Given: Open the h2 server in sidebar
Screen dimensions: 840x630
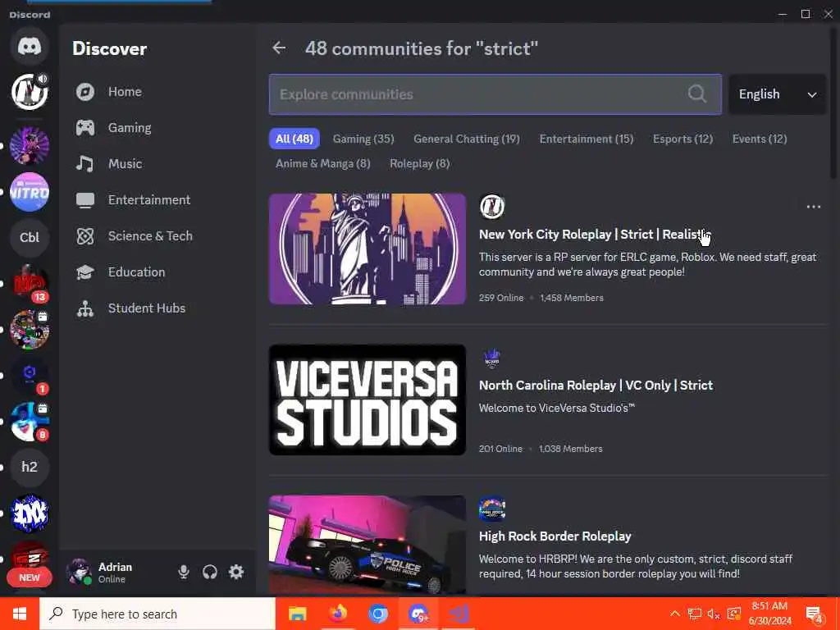Looking at the screenshot, I should [30, 467].
